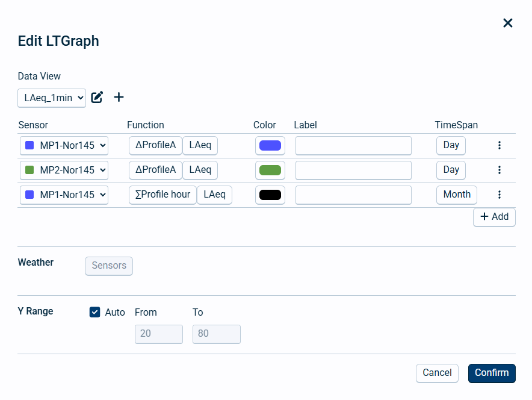The height and width of the screenshot is (400, 532).
Task: Change the green color swatch for MP2-Nor145
Action: coord(270,170)
